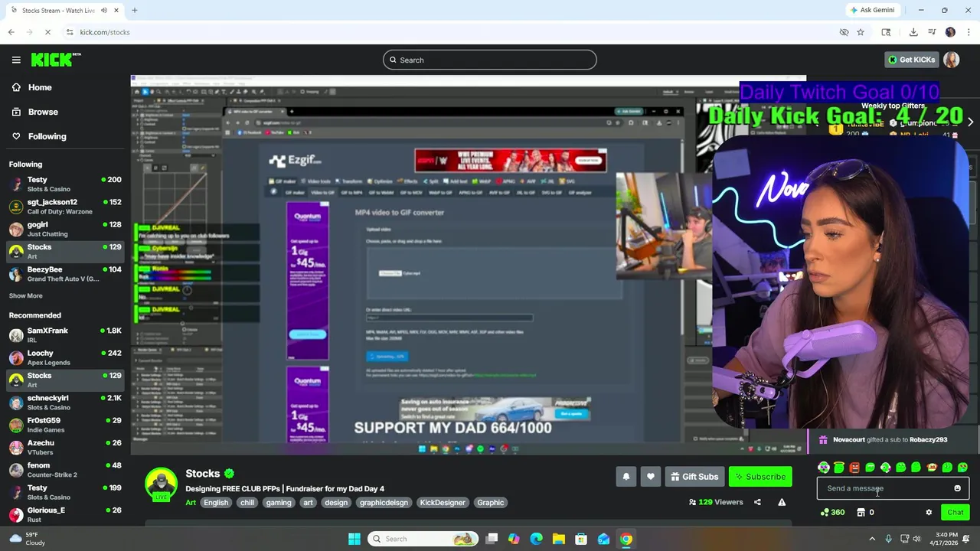This screenshot has width=980, height=551.
Task: Go back with browser back arrow
Action: (11, 32)
